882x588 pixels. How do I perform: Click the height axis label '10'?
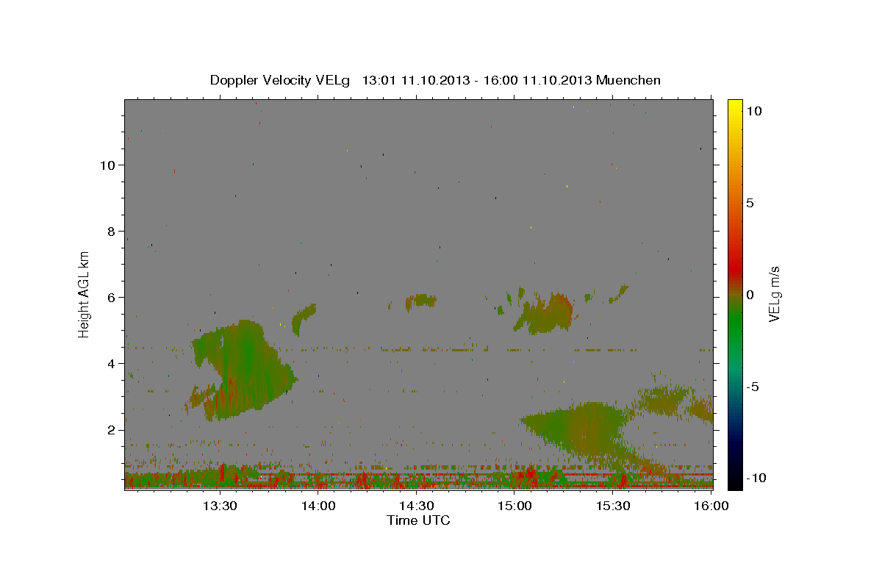tap(107, 165)
